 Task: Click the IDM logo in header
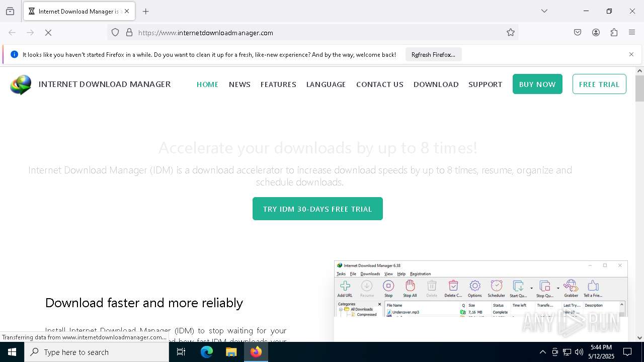click(21, 84)
